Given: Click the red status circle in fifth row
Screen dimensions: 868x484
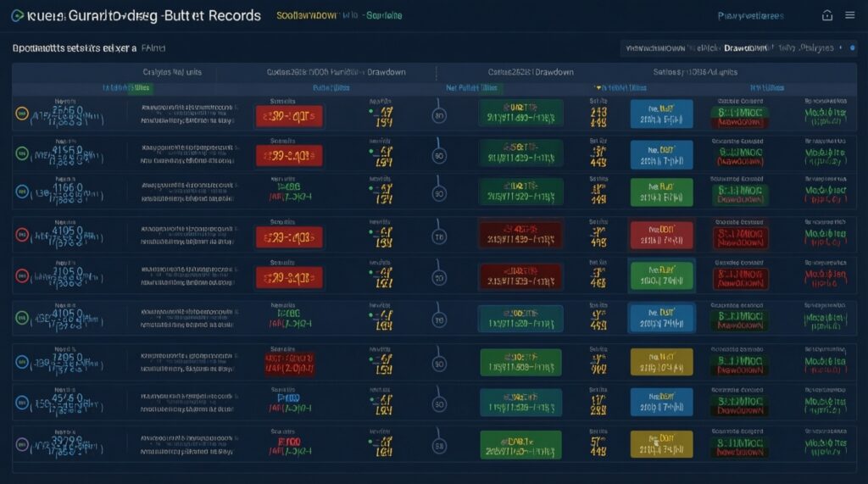Looking at the screenshot, I should (x=21, y=275).
